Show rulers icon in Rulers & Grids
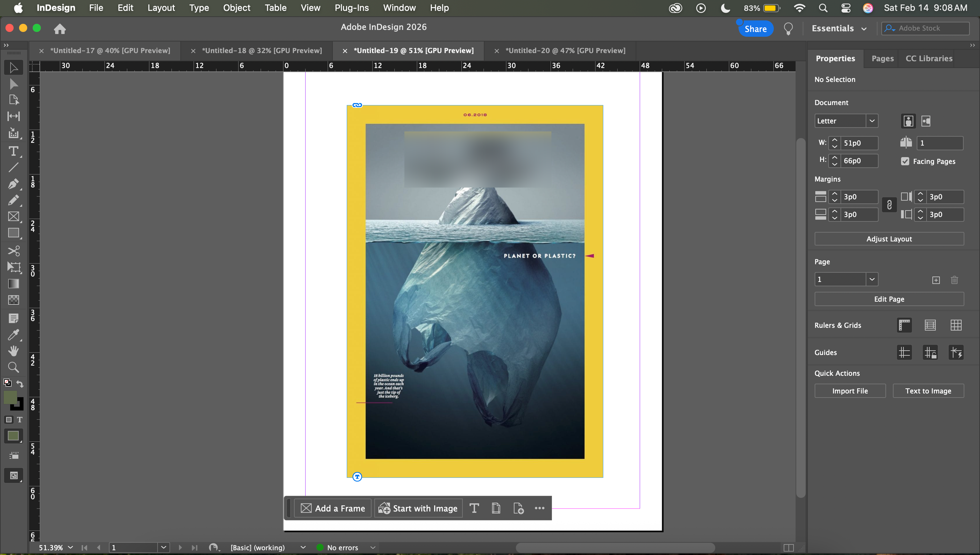980x555 pixels. (x=904, y=325)
